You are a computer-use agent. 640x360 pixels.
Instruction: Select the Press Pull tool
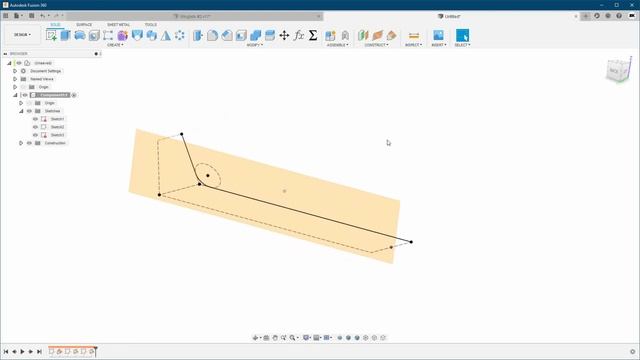pyautogui.click(x=198, y=35)
